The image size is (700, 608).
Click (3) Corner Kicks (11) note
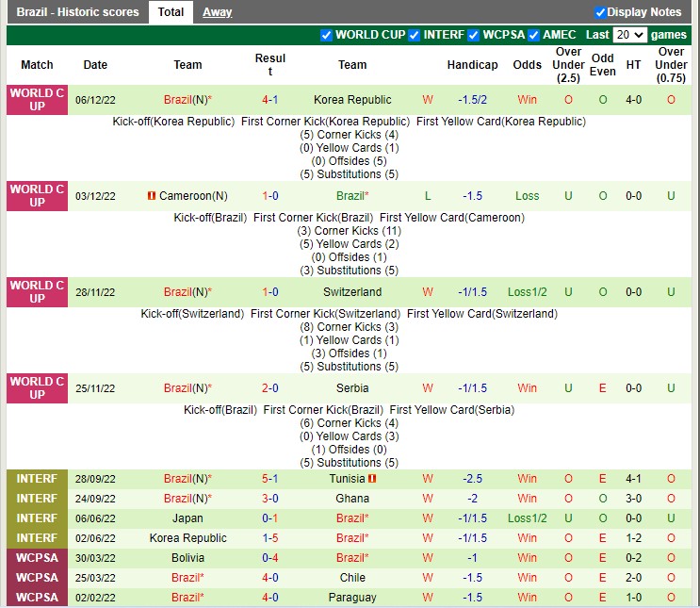pyautogui.click(x=350, y=231)
